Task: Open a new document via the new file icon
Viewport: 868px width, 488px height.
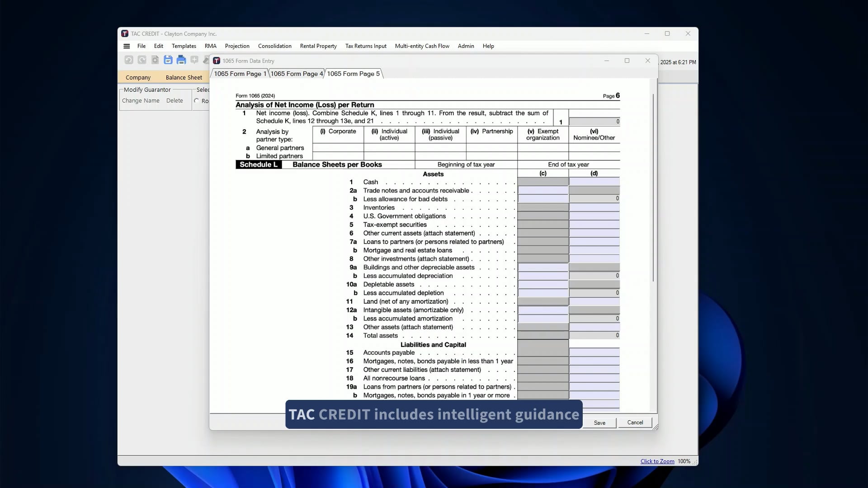Action: [x=155, y=60]
